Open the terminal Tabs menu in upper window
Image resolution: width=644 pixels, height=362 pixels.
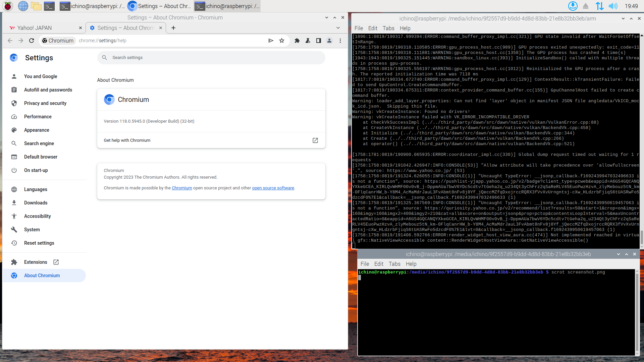point(388,28)
